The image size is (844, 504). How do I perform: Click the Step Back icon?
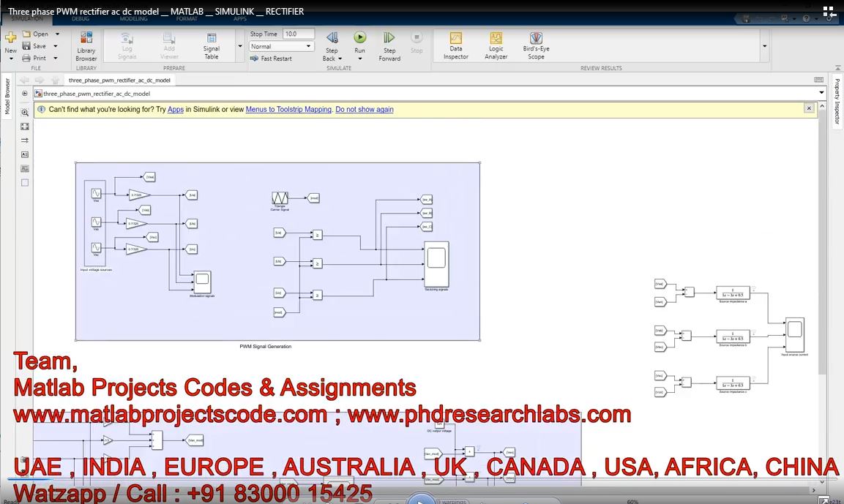click(332, 37)
